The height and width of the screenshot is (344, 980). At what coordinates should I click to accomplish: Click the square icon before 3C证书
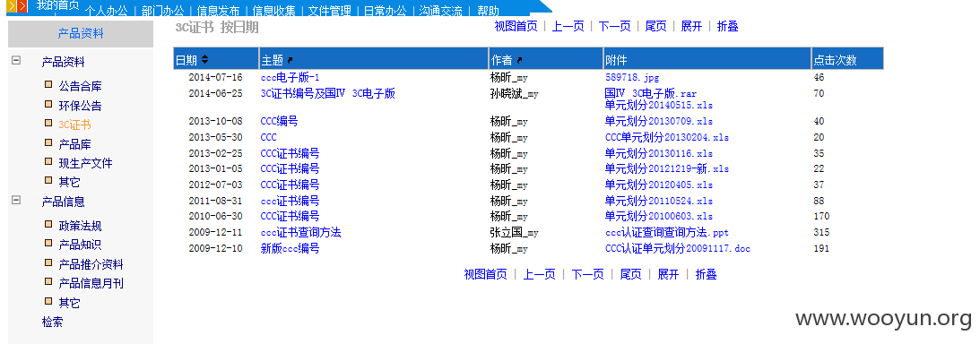click(x=48, y=123)
